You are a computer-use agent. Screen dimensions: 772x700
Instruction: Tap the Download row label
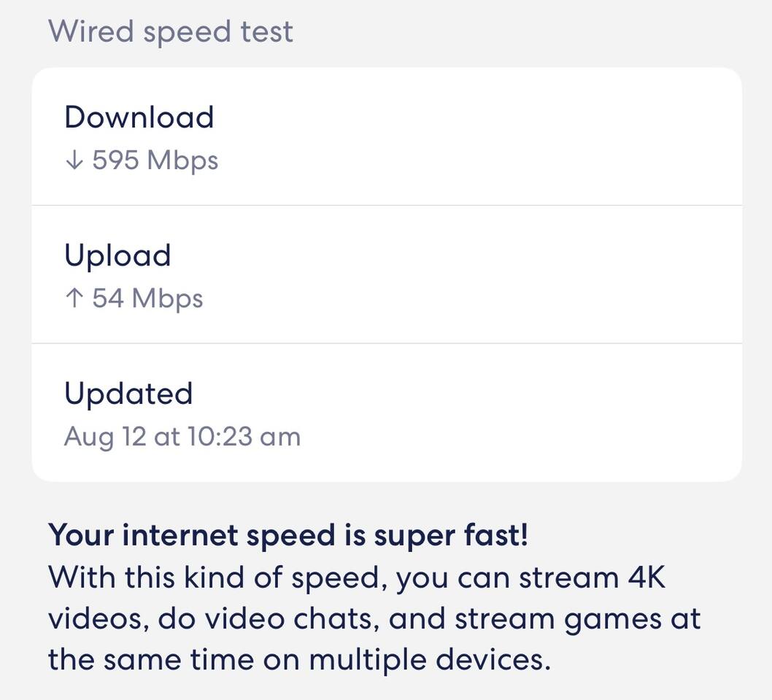139,117
